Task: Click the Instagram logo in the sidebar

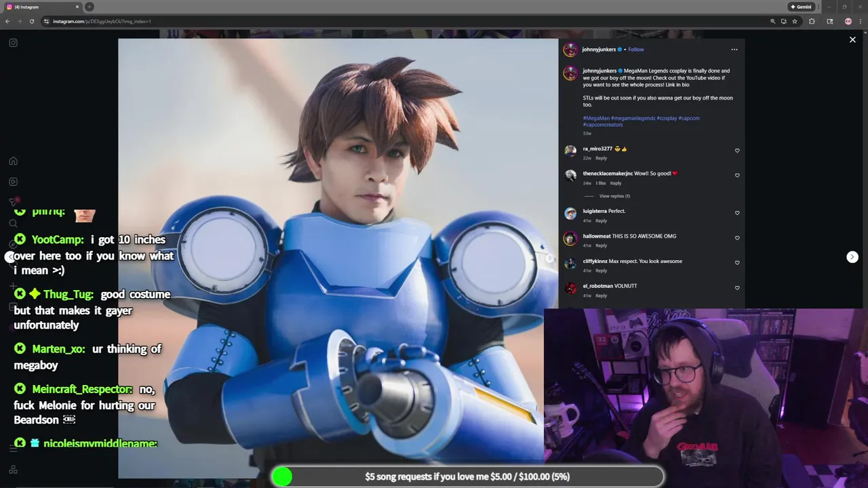Action: (13, 43)
